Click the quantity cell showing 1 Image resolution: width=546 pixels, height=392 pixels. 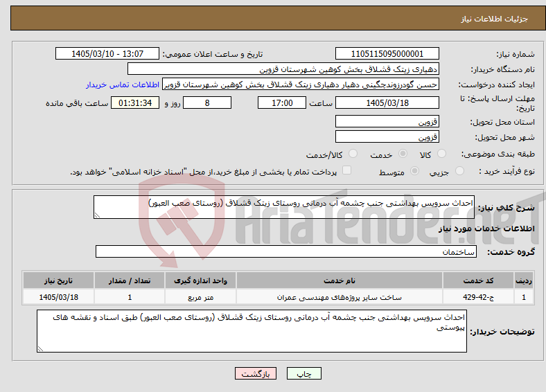coord(130,297)
